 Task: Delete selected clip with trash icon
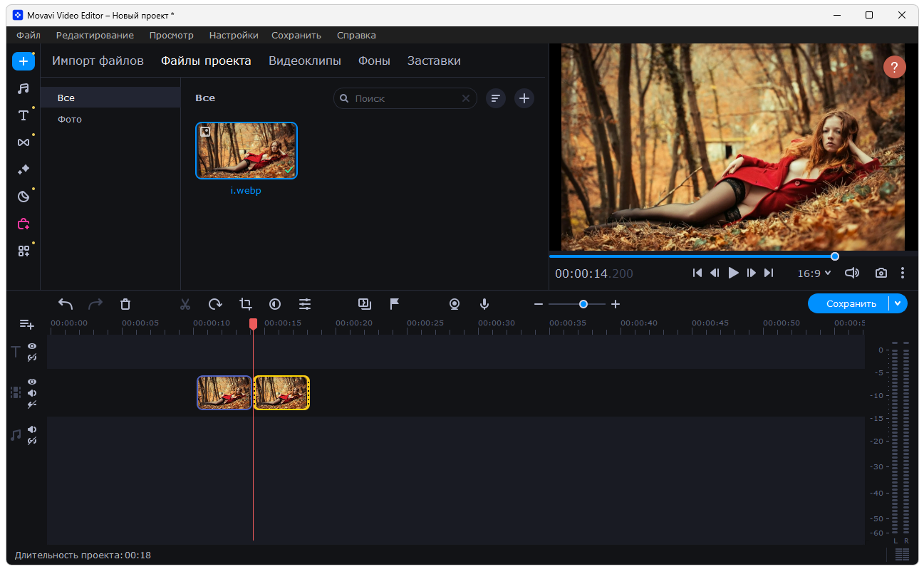point(125,304)
